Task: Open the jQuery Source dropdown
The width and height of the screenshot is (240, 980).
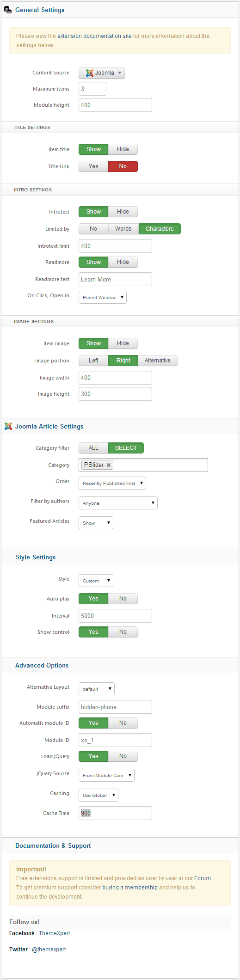Action: (x=106, y=775)
